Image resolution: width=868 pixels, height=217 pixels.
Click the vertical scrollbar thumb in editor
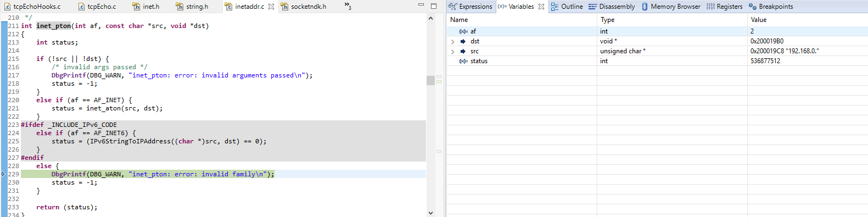click(x=430, y=80)
